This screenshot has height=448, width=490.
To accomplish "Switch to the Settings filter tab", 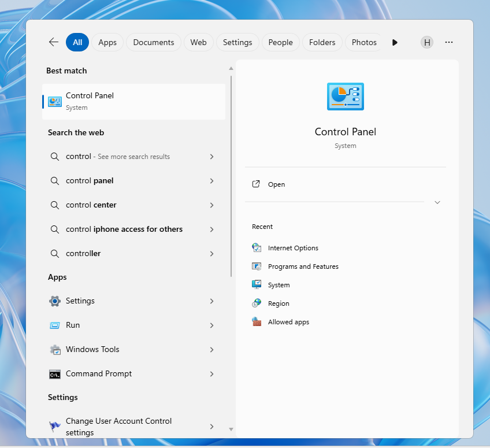I will coord(237,42).
